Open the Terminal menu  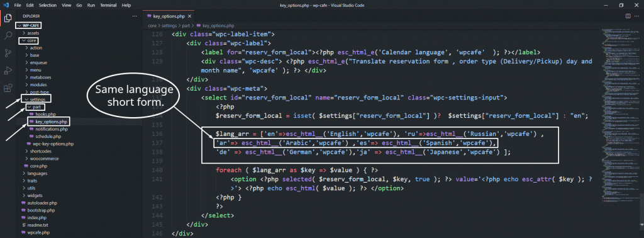tap(108, 5)
